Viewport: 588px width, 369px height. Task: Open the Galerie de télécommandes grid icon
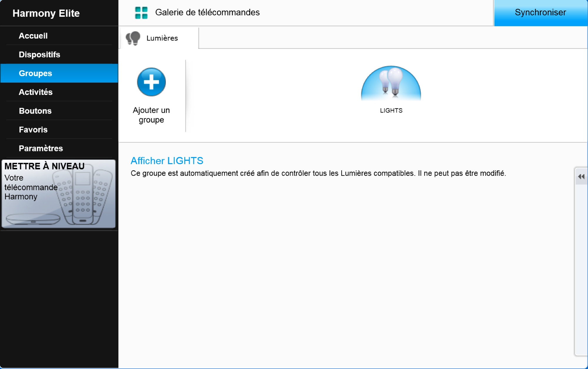pyautogui.click(x=141, y=13)
